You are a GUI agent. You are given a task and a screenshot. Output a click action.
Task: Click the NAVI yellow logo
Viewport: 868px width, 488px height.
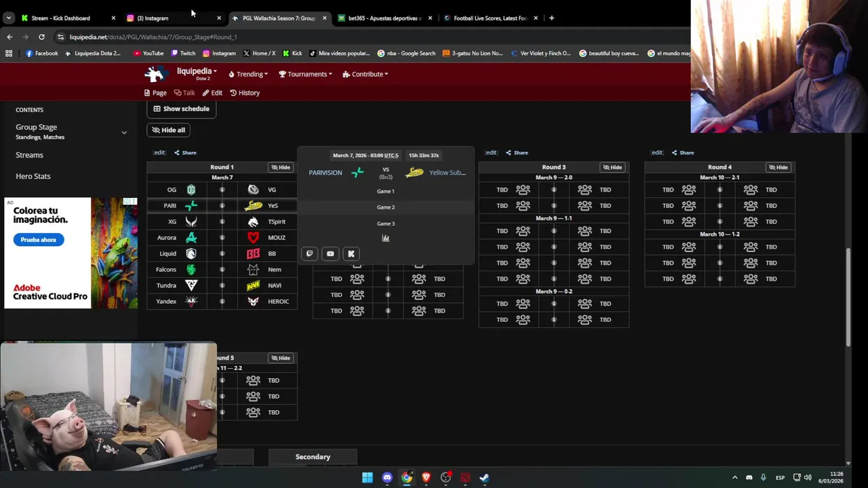(253, 285)
